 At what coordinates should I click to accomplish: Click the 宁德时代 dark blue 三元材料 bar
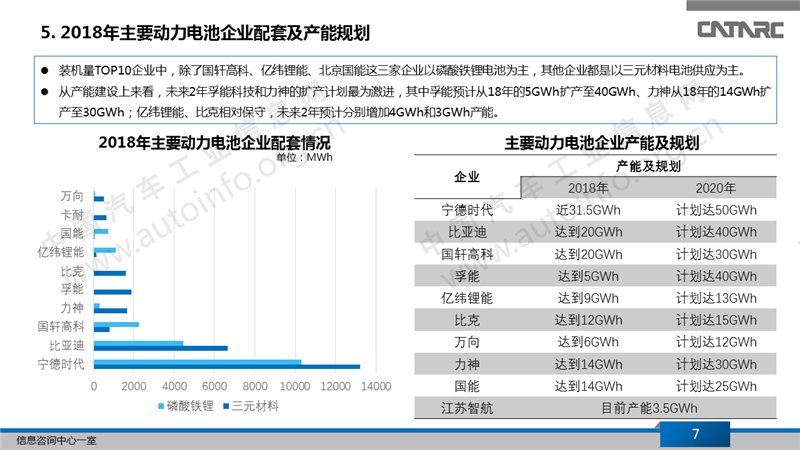(x=227, y=367)
